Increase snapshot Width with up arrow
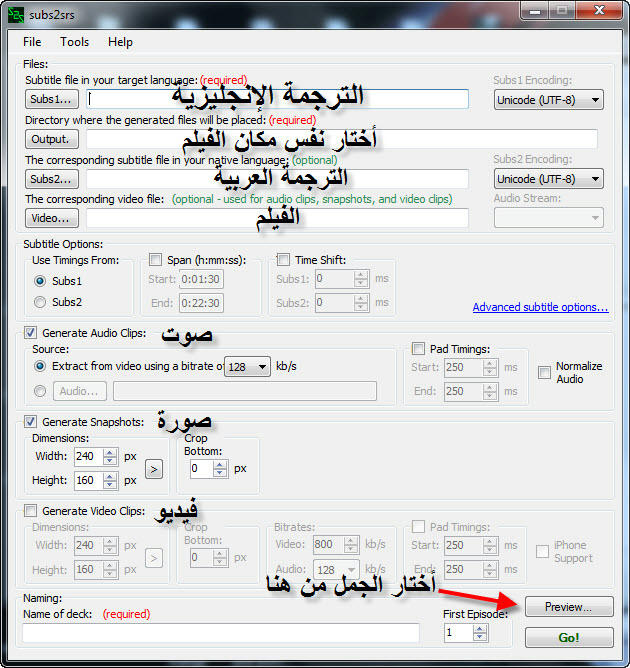This screenshot has width=630, height=668. 110,452
